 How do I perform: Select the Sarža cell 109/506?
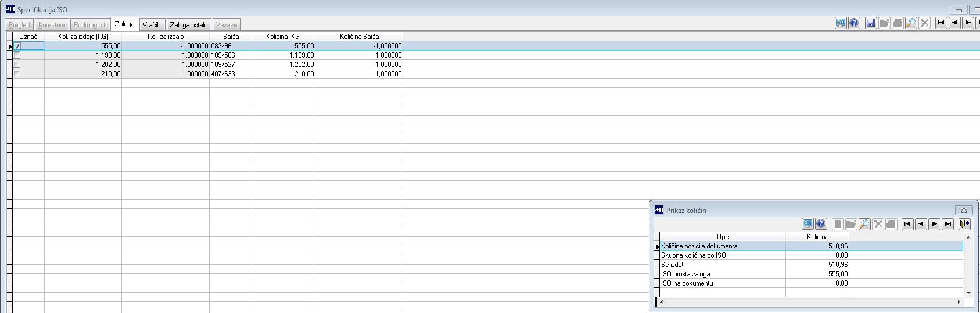tap(231, 55)
